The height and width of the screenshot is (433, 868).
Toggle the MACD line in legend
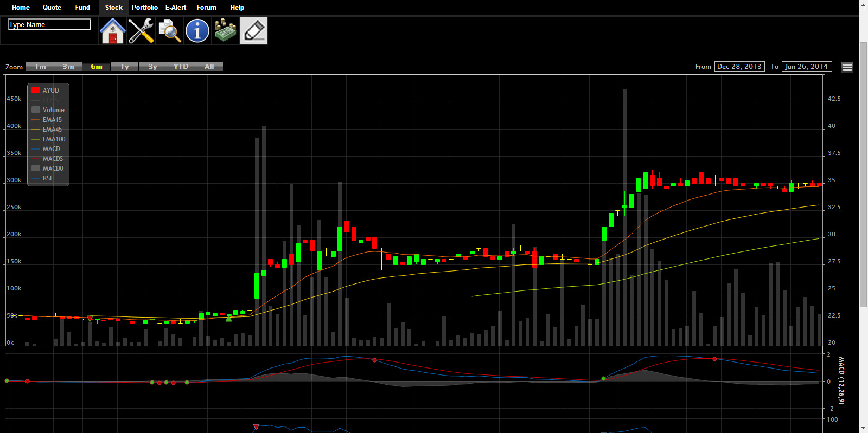click(46, 149)
